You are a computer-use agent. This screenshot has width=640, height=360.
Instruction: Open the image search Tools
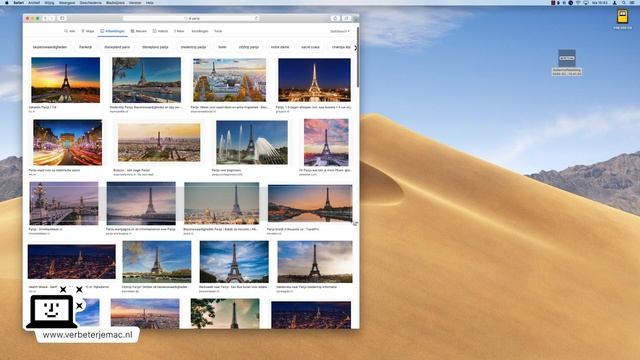pos(218,31)
